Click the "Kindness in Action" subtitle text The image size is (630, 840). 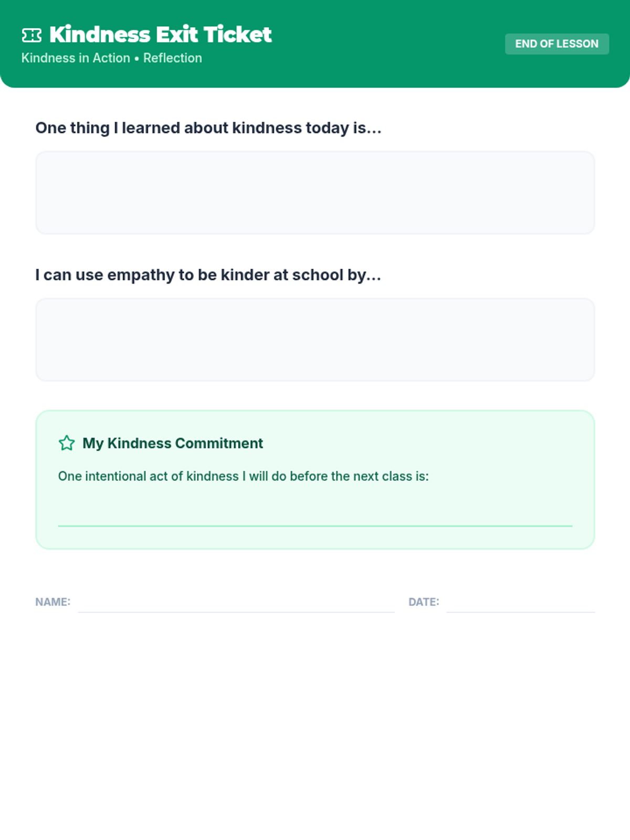tap(76, 58)
